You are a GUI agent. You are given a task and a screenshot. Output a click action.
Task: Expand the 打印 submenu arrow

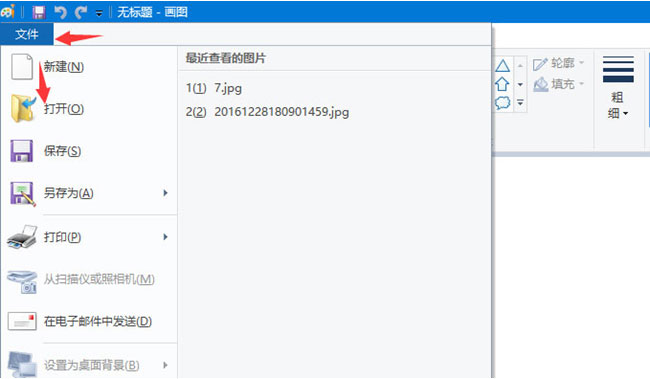[x=165, y=237]
